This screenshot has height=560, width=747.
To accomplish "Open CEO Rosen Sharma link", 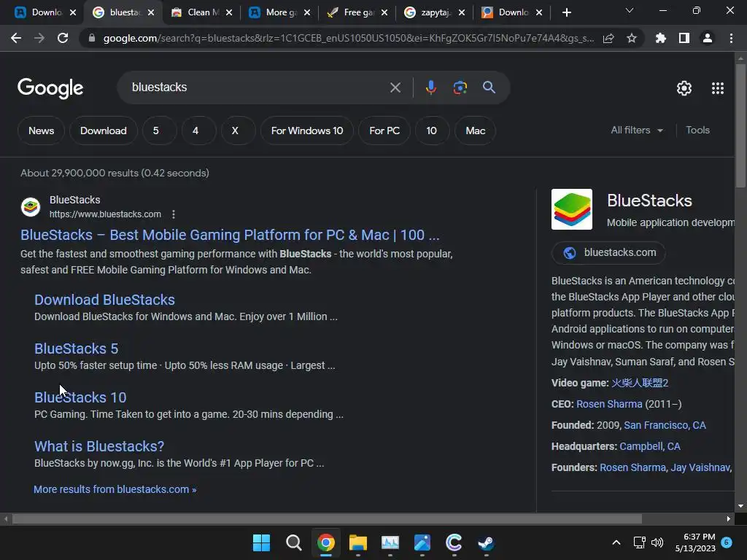I will [x=609, y=404].
